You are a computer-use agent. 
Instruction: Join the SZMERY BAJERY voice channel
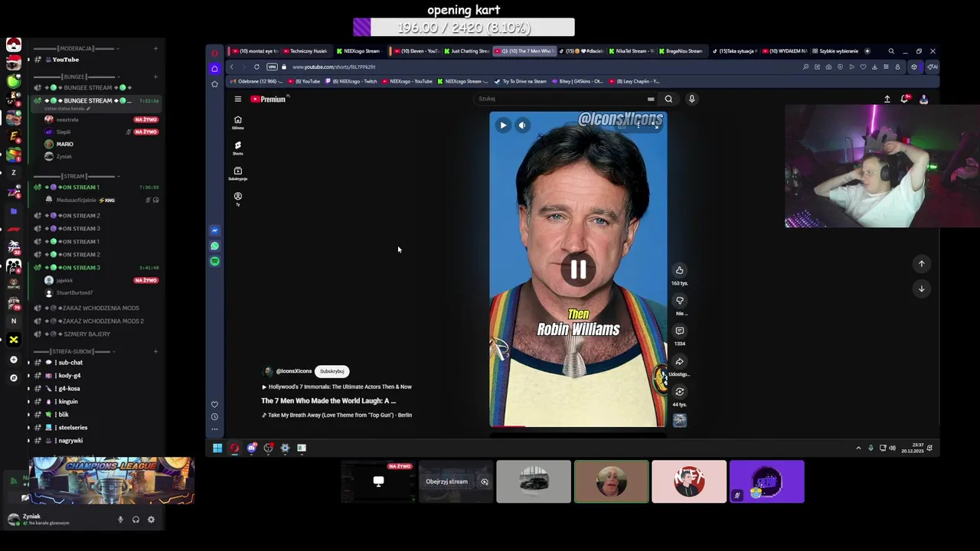click(96, 334)
